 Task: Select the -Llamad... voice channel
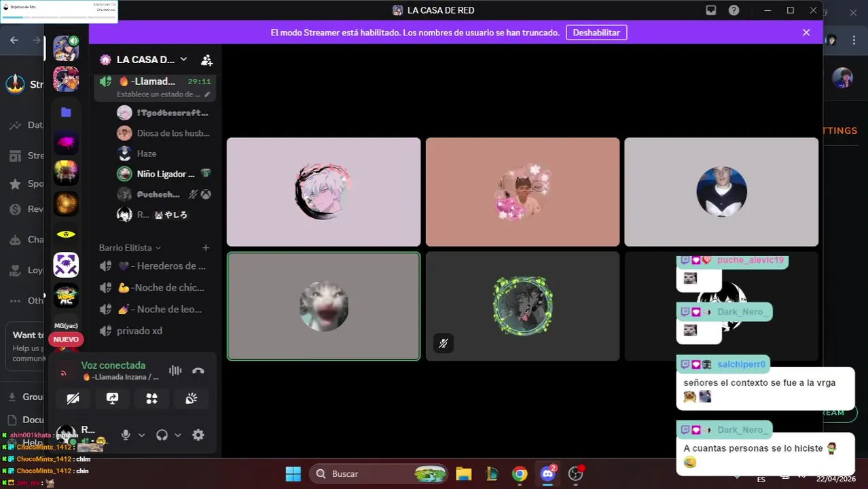(155, 81)
